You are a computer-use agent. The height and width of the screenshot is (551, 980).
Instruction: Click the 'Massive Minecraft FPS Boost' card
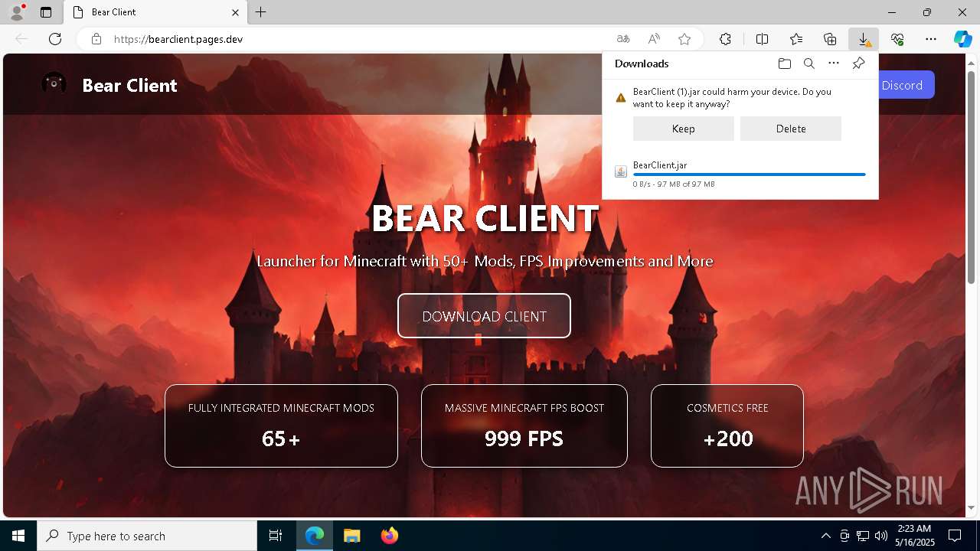(524, 425)
